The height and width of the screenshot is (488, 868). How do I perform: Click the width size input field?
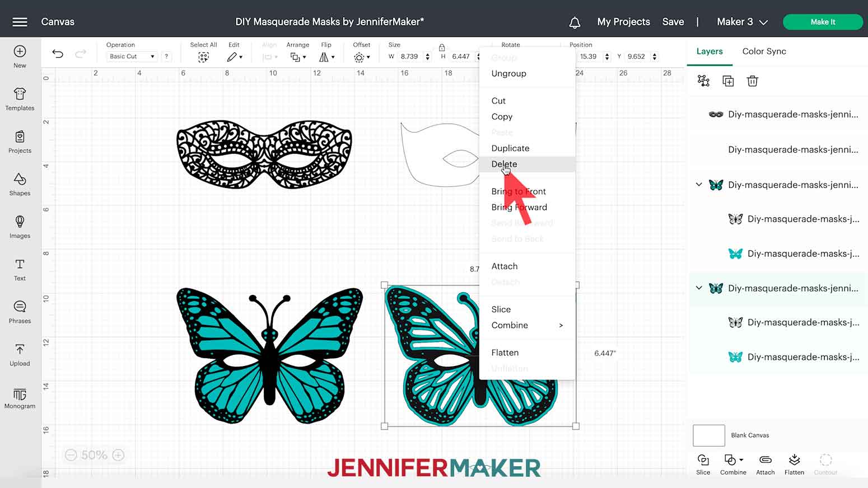click(x=411, y=57)
